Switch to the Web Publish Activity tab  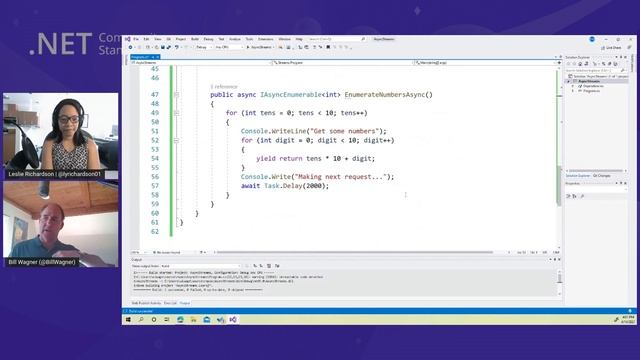pyautogui.click(x=146, y=303)
